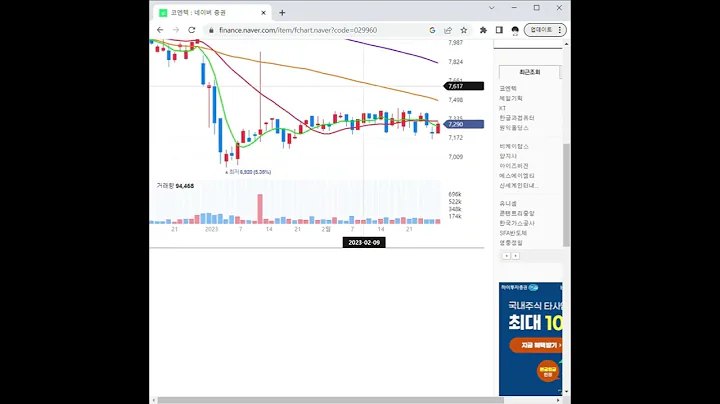Open the Chrome three-dot menu
The width and height of the screenshot is (720, 404).
point(560,30)
